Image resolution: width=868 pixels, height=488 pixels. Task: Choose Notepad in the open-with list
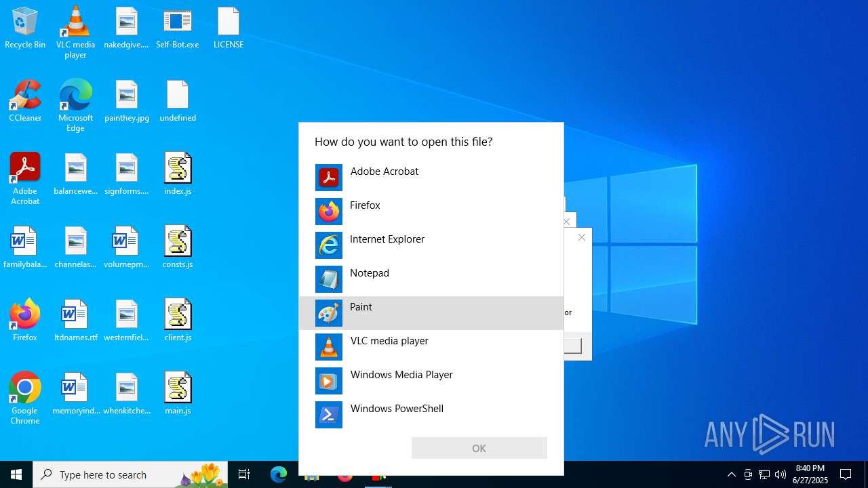(431, 279)
